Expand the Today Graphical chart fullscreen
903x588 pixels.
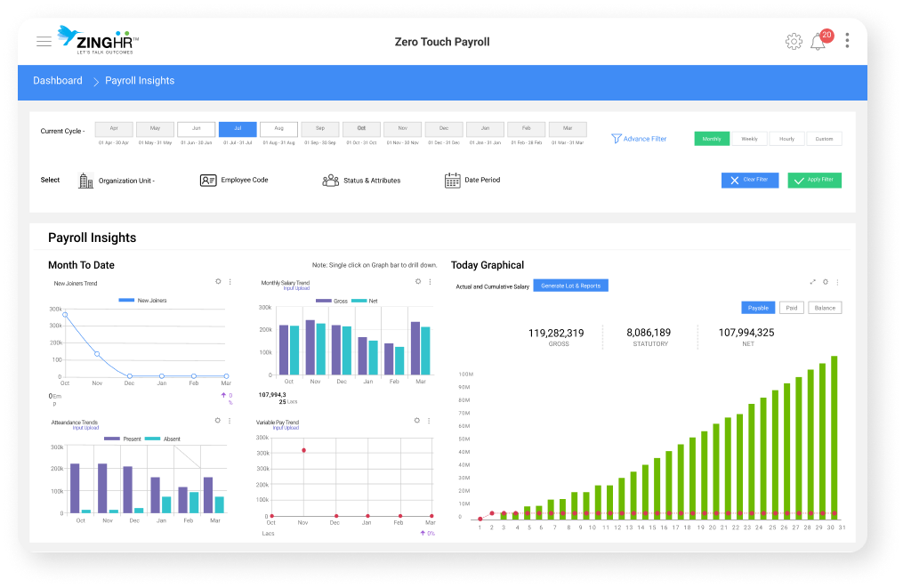pos(812,282)
